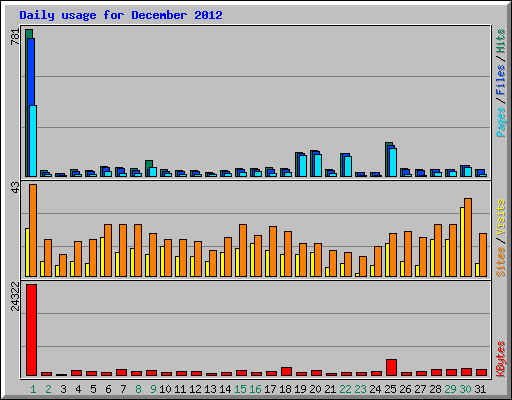Click day label '4' on the x-axis
The image size is (512, 400).
tap(78, 389)
